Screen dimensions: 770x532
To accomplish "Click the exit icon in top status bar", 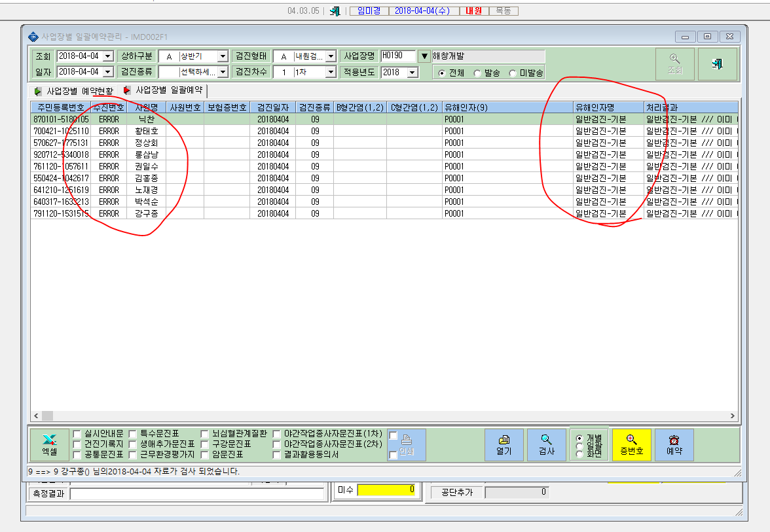I will point(335,10).
